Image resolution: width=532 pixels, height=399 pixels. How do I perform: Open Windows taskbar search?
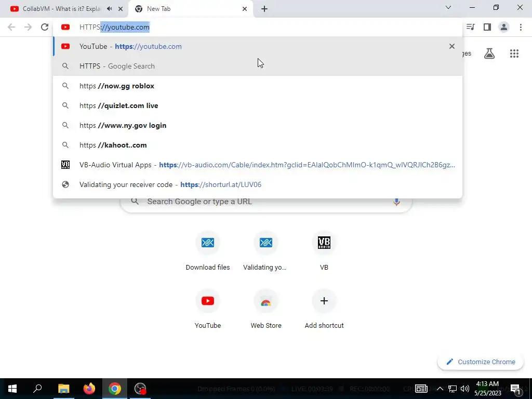37,389
